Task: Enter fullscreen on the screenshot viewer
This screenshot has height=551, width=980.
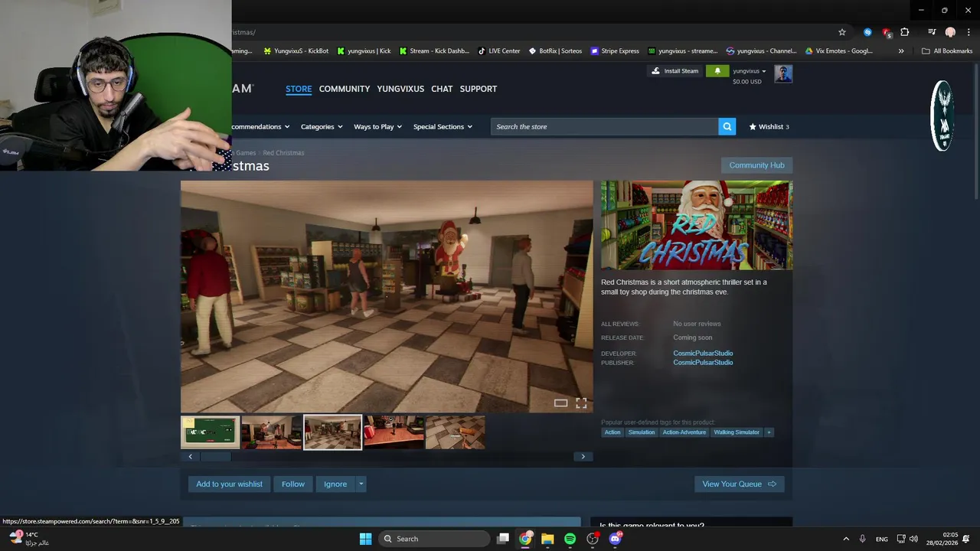Action: pos(581,403)
